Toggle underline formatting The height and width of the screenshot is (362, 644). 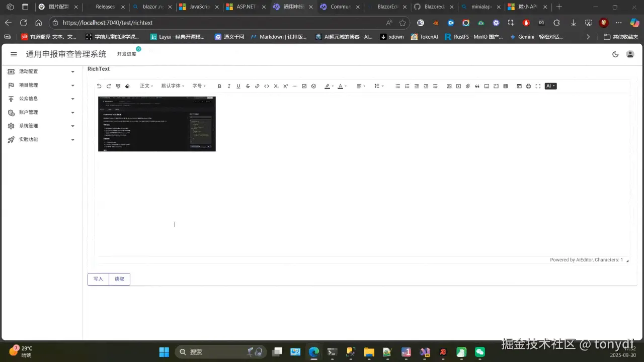click(x=238, y=86)
